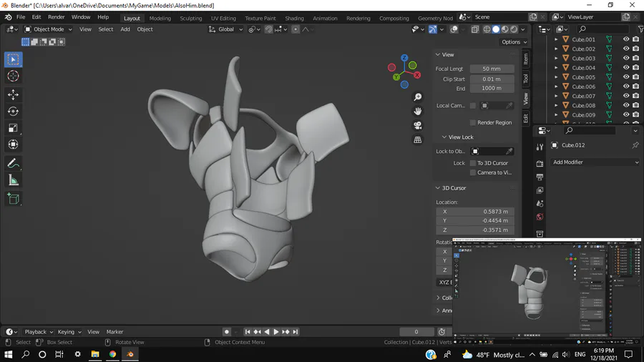Open the Playback dropdown

tap(39, 332)
